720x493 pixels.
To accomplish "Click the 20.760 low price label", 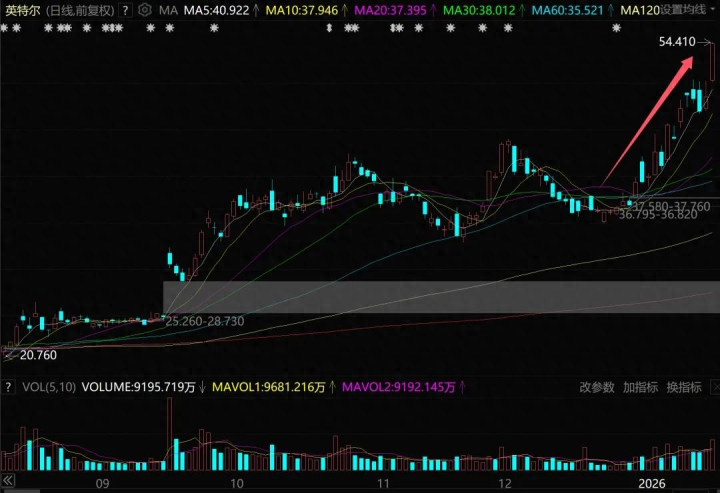I will coord(39,355).
